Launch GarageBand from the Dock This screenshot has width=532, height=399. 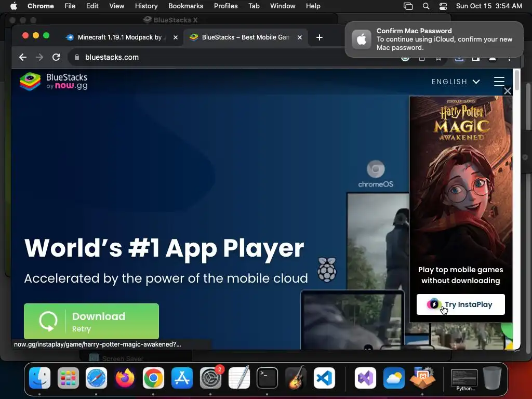296,378
